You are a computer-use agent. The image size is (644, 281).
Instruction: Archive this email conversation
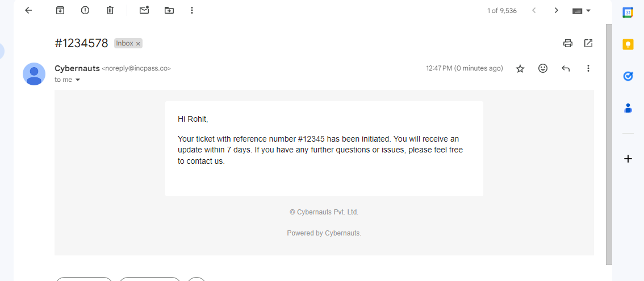click(60, 10)
